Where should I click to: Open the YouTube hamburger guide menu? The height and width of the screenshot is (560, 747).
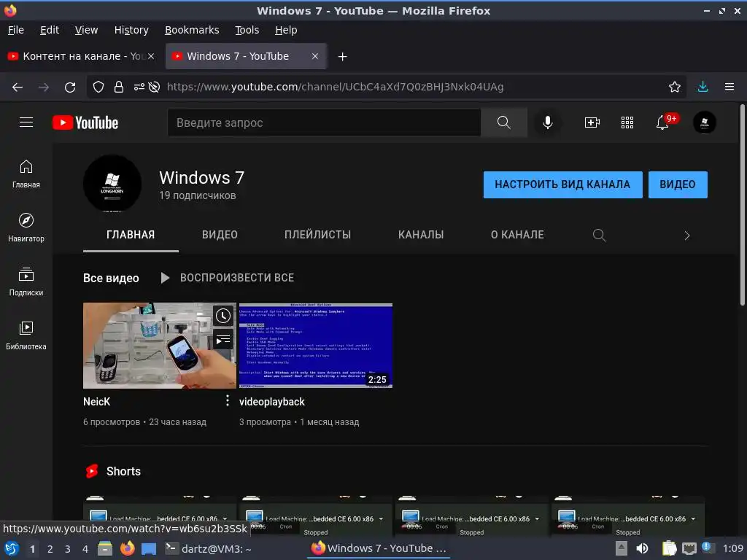(x=26, y=122)
